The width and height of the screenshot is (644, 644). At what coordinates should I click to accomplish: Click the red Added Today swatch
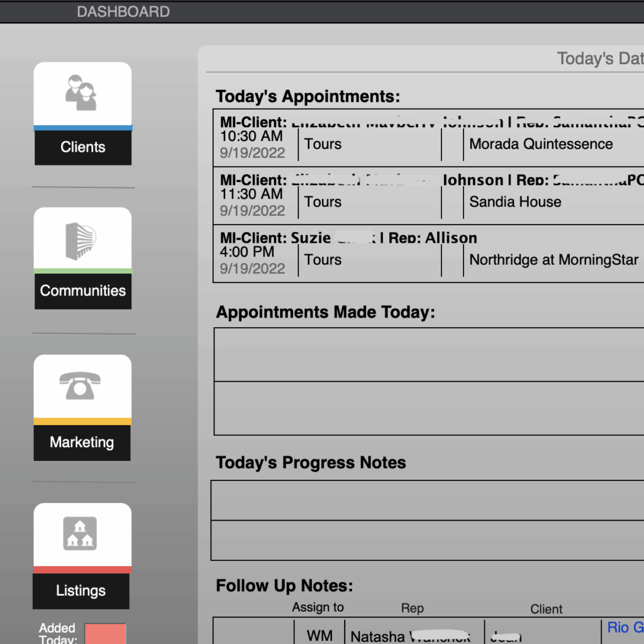coord(105,633)
